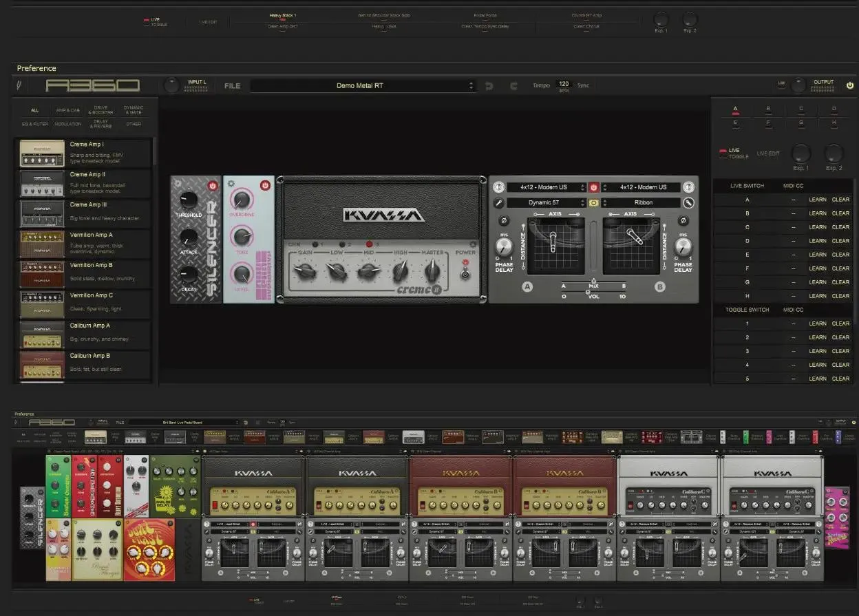859x616 pixels.
Task: Click the MIX slider between cabinets A and B
Action: (x=593, y=281)
